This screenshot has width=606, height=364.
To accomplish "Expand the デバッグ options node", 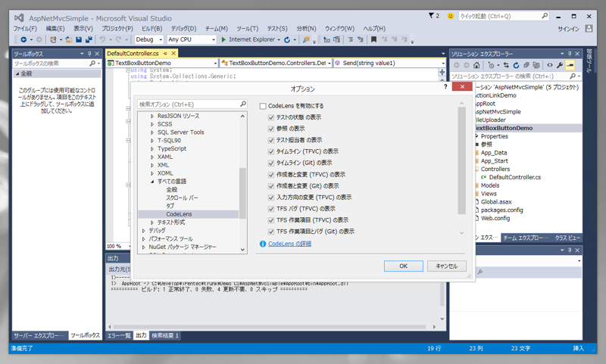I will pos(144,231).
